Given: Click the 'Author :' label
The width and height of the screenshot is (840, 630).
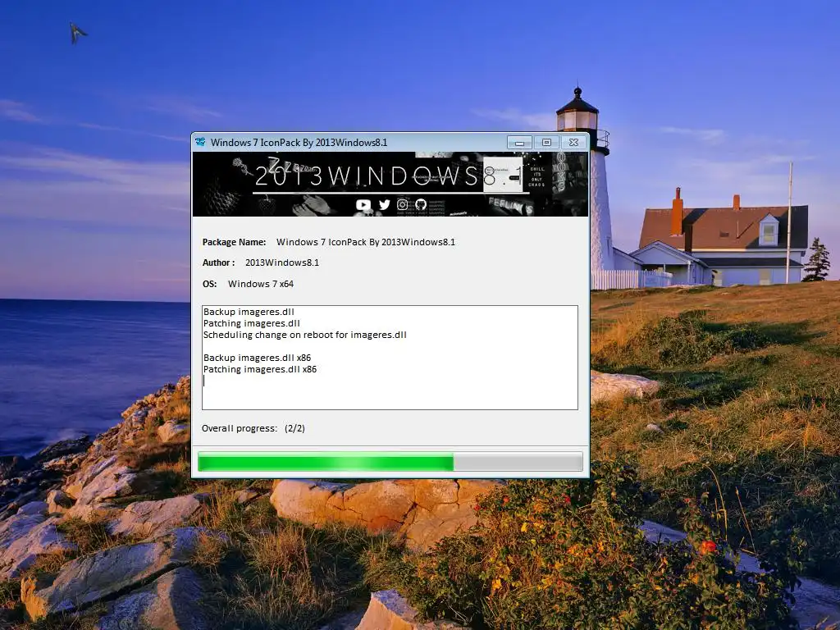Looking at the screenshot, I should [x=218, y=262].
